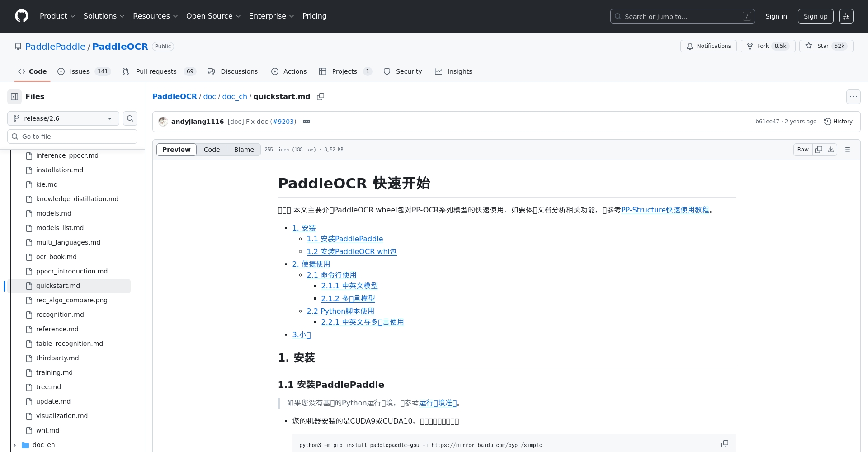The image size is (868, 452).
Task: View file History
Action: tap(838, 122)
